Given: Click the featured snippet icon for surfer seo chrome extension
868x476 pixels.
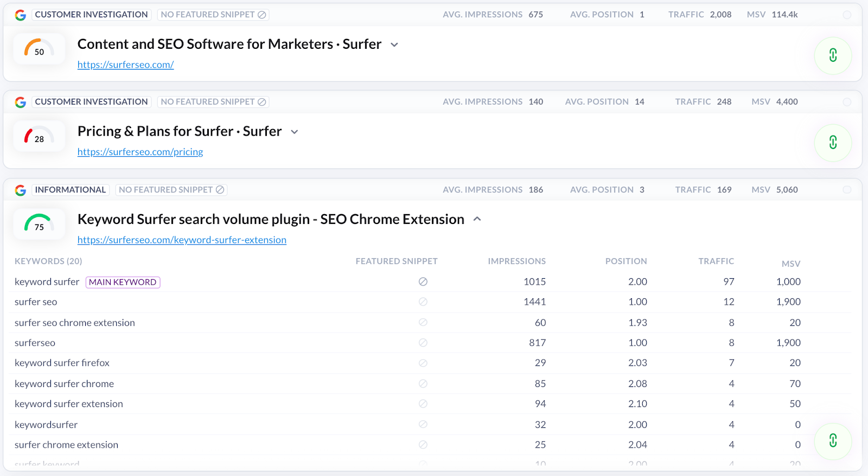Looking at the screenshot, I should coord(423,322).
